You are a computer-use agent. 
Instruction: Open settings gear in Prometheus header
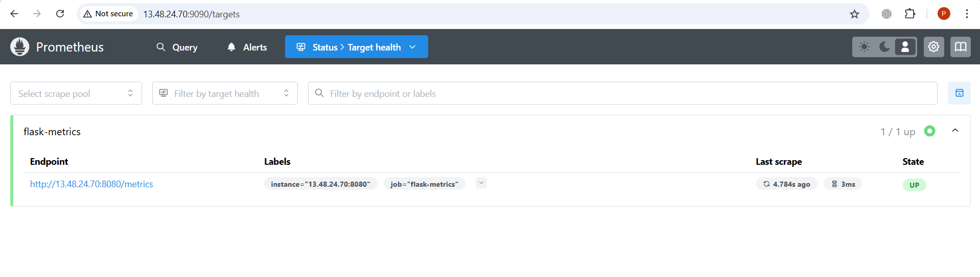934,47
